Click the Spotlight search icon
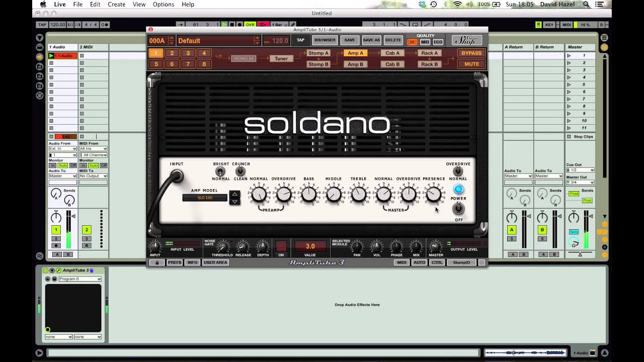 coord(586,4)
